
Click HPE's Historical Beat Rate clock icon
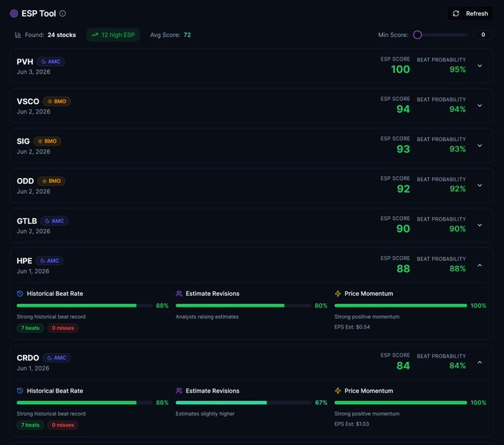click(x=20, y=293)
